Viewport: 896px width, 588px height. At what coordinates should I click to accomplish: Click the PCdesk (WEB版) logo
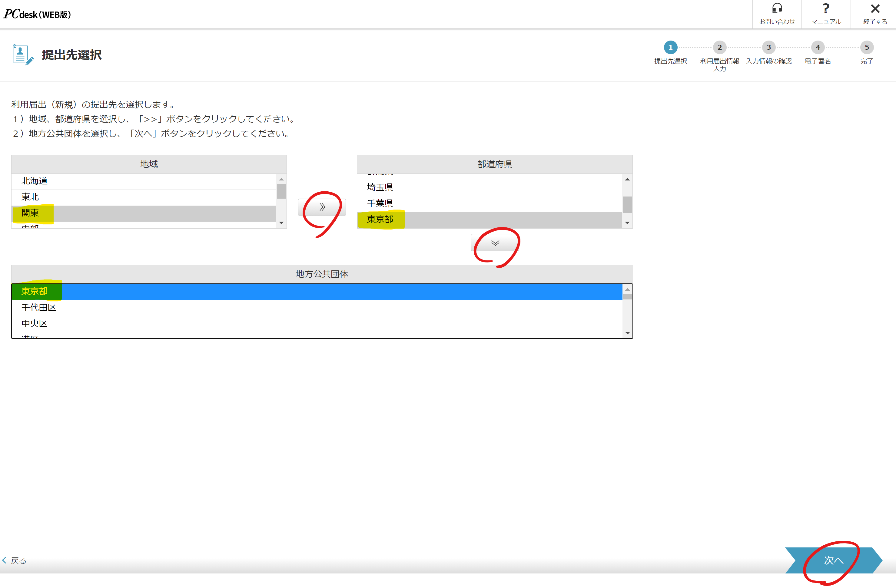coord(37,14)
